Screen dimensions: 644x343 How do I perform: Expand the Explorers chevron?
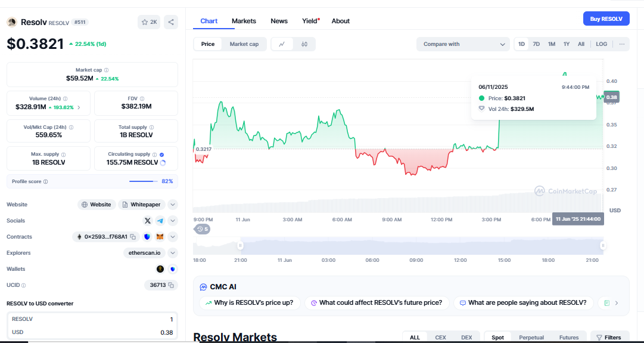(173, 253)
